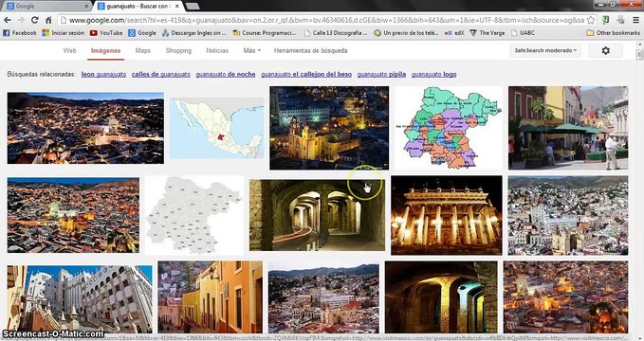Select the Imágenes tab
The height and width of the screenshot is (341, 644).
click(105, 50)
